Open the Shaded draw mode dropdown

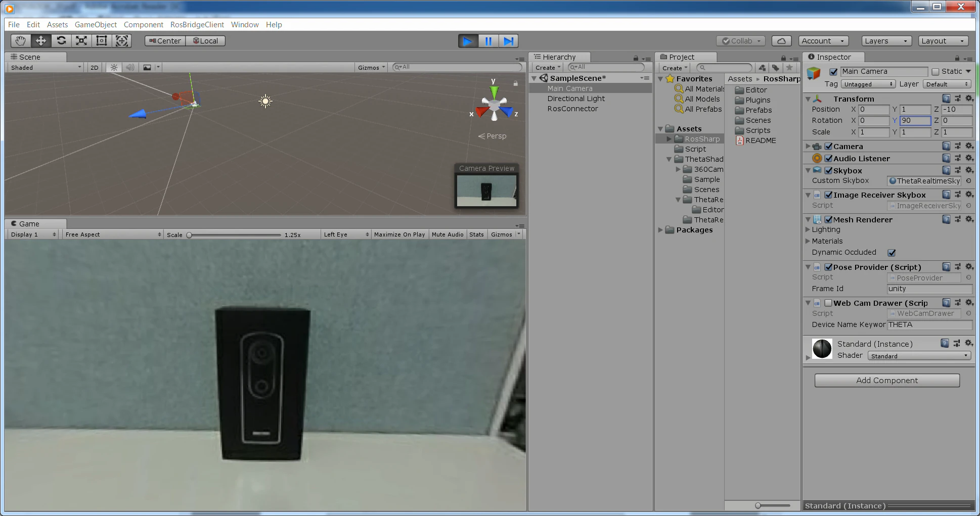click(x=46, y=67)
